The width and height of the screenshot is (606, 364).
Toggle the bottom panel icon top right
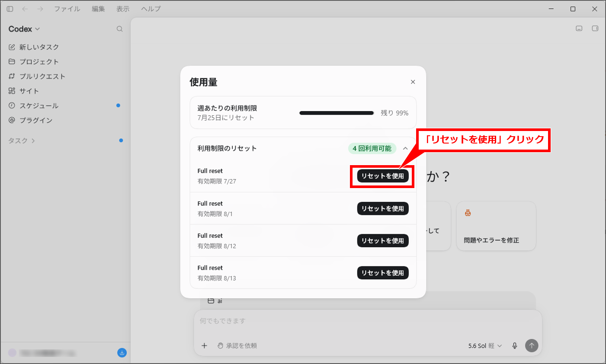pos(579,29)
